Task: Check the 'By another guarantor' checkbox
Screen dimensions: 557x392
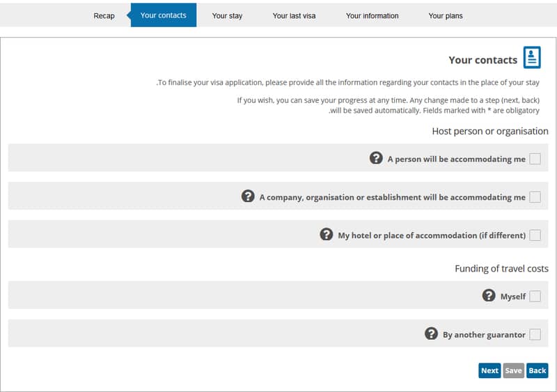Action: 535,334
